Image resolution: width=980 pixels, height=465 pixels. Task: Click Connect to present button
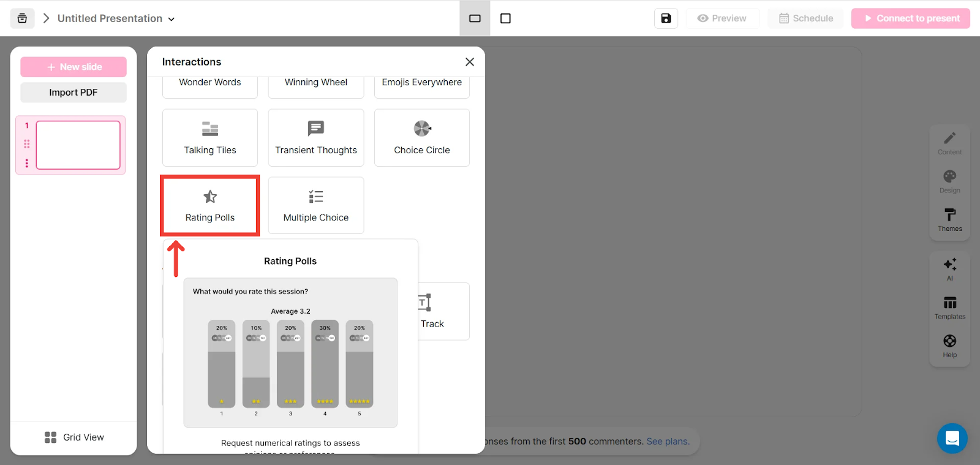(x=910, y=18)
